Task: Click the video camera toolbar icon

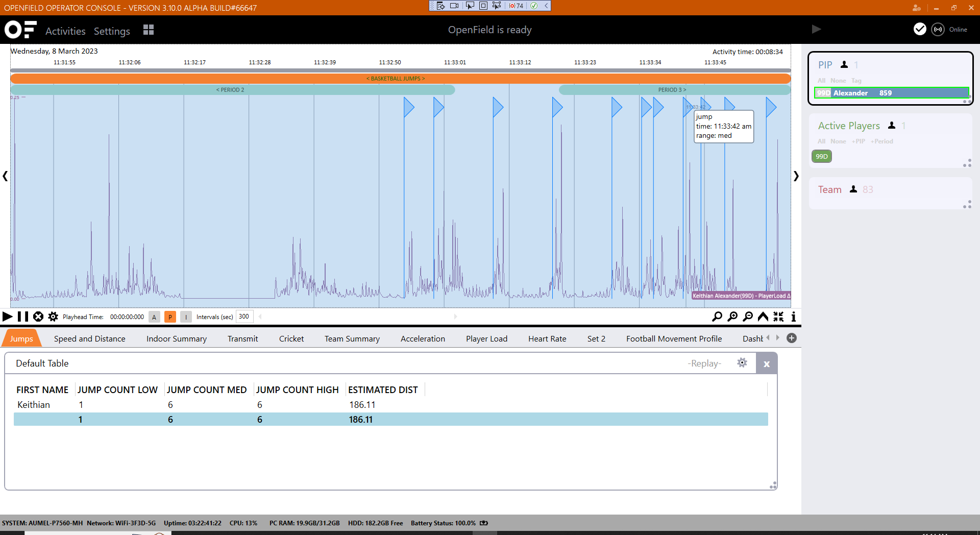Action: point(454,6)
